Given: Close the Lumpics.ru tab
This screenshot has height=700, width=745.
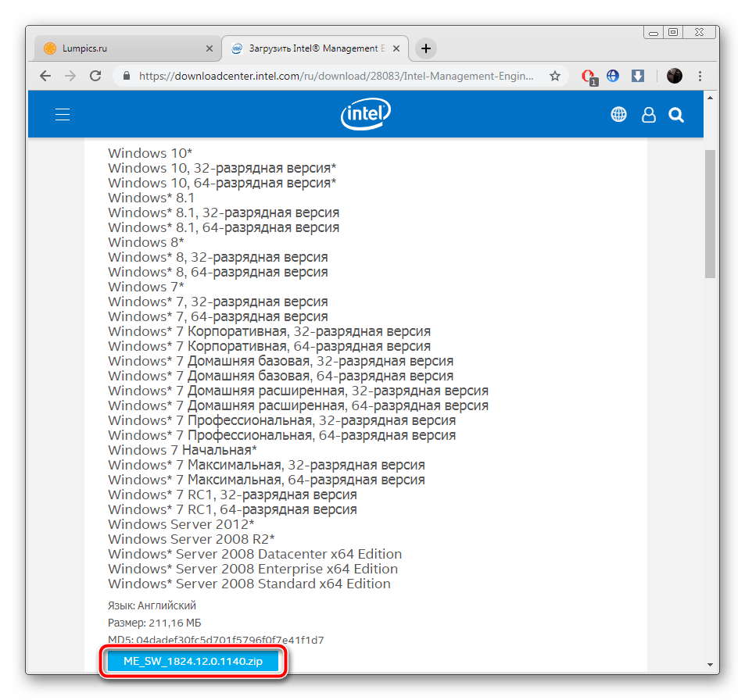Looking at the screenshot, I should coord(209,48).
